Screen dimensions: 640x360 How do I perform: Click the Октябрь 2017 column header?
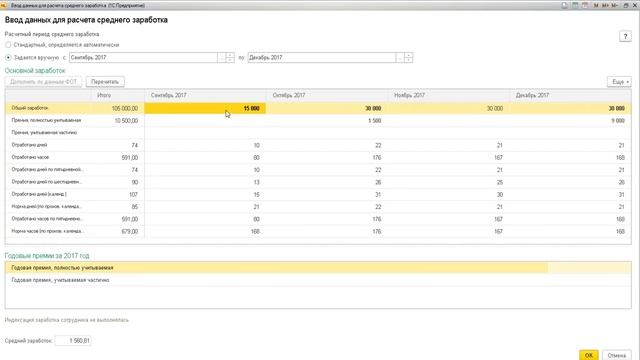[x=327, y=95]
